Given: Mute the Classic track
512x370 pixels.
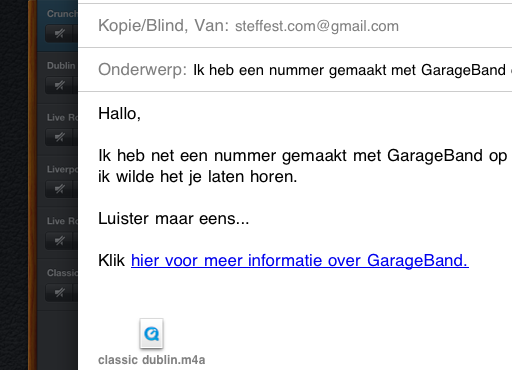Looking at the screenshot, I should pyautogui.click(x=59, y=293).
